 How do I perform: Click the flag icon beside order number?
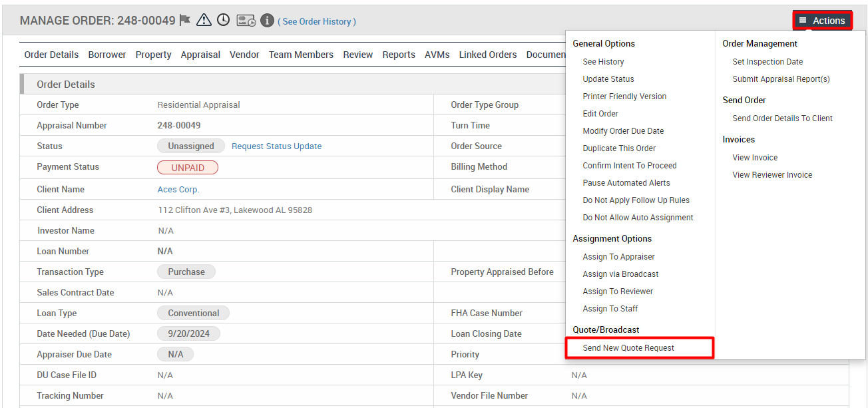[x=185, y=21]
